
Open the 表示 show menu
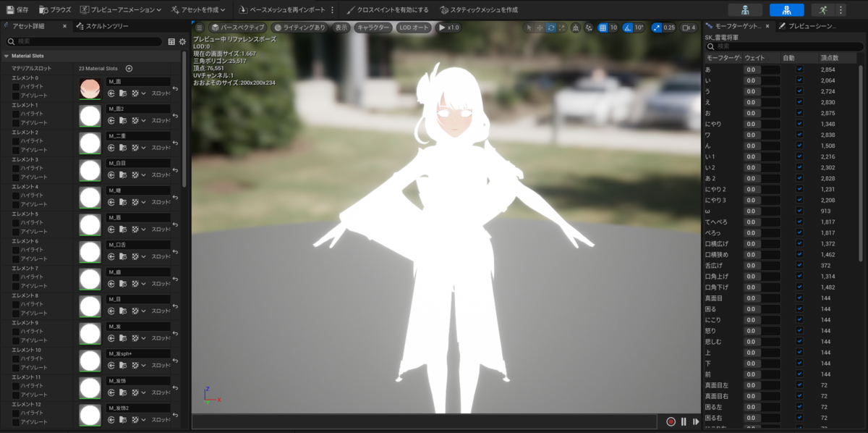pyautogui.click(x=341, y=28)
